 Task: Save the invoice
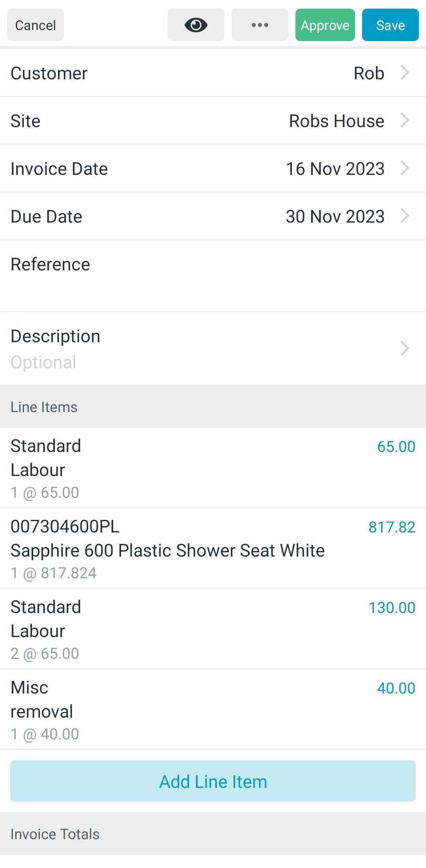point(390,25)
